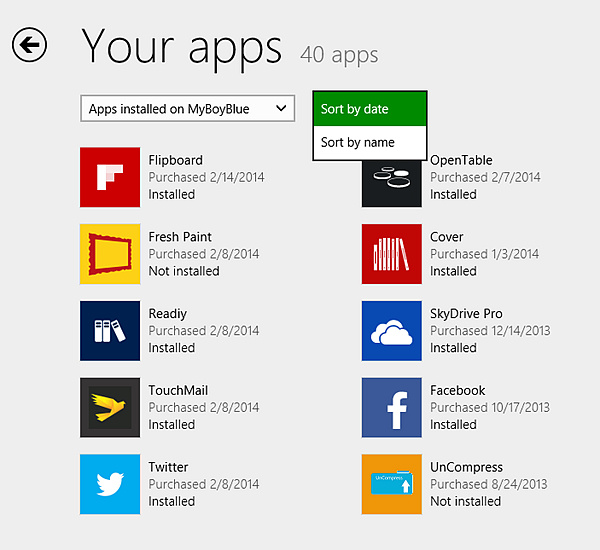Select the SkyDrive Pro cloud icon
The image size is (600, 550).
391,331
